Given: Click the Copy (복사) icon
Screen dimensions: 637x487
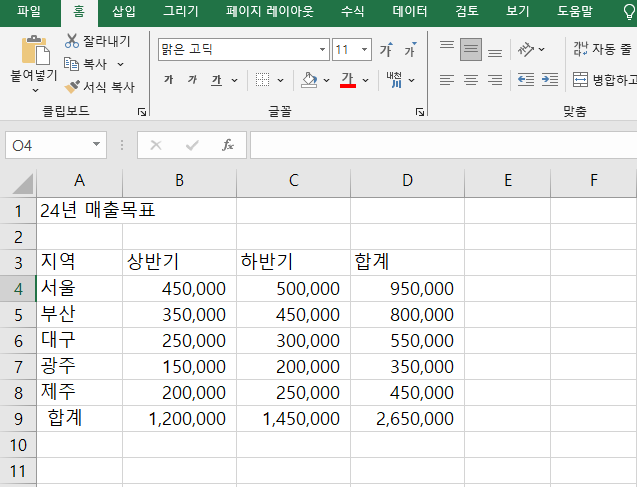Looking at the screenshot, I should [x=72, y=64].
